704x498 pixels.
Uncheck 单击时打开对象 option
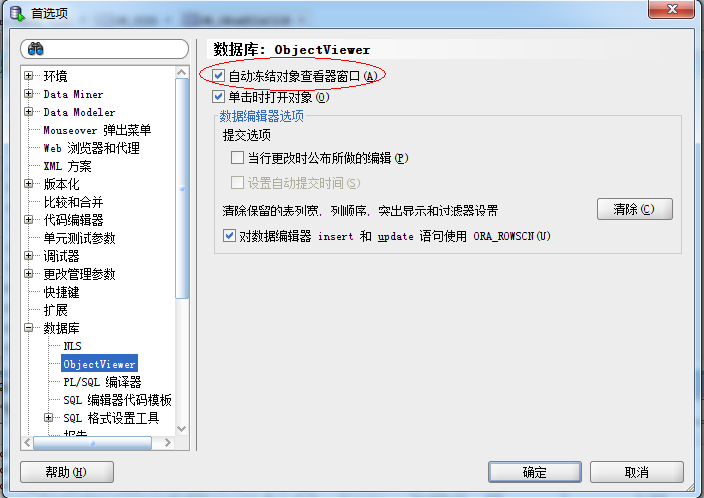(x=219, y=96)
